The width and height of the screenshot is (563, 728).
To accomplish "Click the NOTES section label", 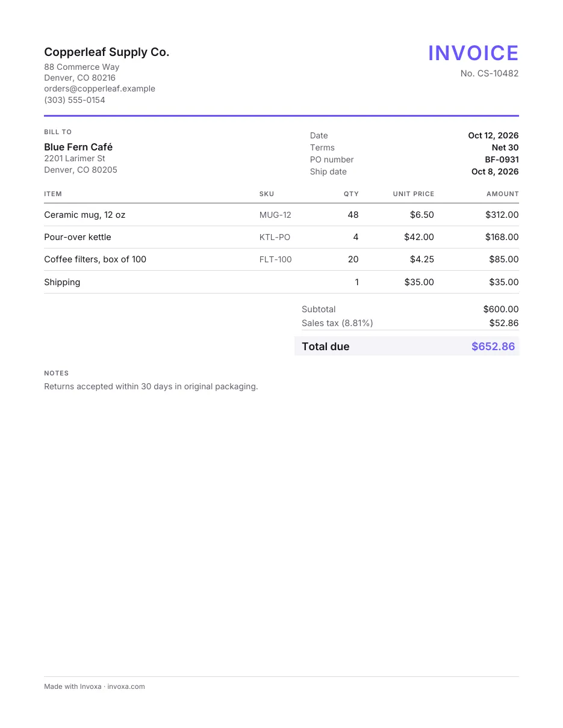I will pyautogui.click(x=57, y=373).
